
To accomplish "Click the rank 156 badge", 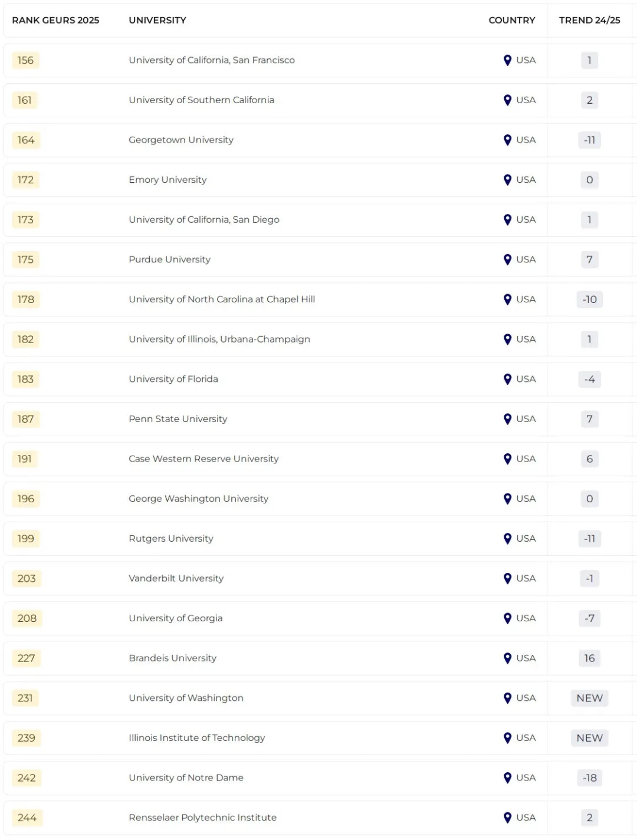I will pyautogui.click(x=25, y=60).
